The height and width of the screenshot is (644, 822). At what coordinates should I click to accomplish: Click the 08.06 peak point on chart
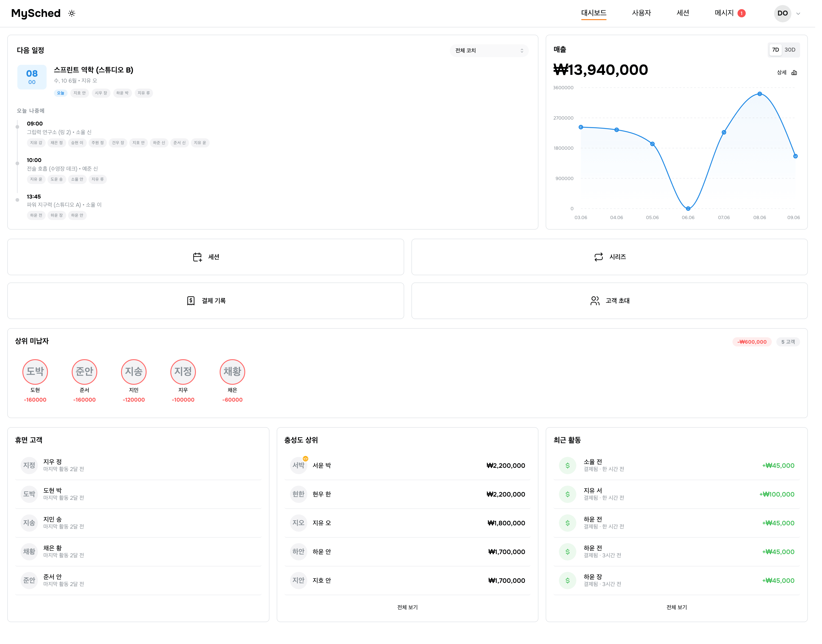(x=766, y=95)
